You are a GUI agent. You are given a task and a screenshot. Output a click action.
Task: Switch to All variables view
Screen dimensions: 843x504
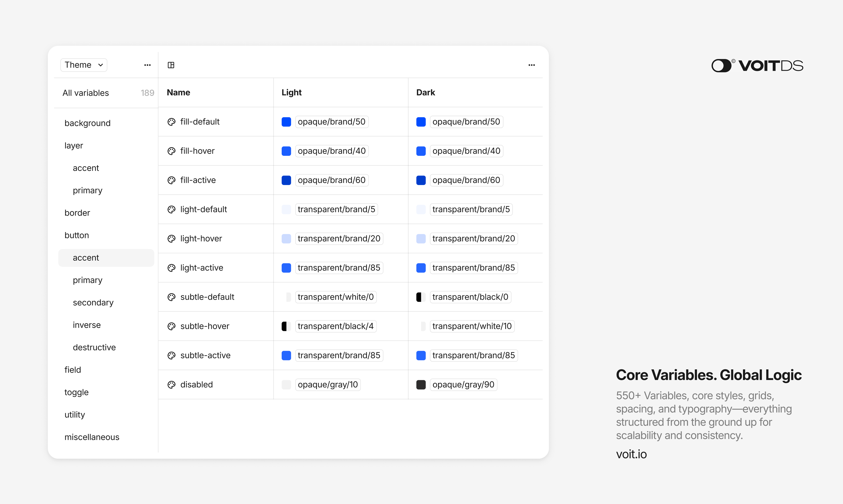pyautogui.click(x=85, y=92)
